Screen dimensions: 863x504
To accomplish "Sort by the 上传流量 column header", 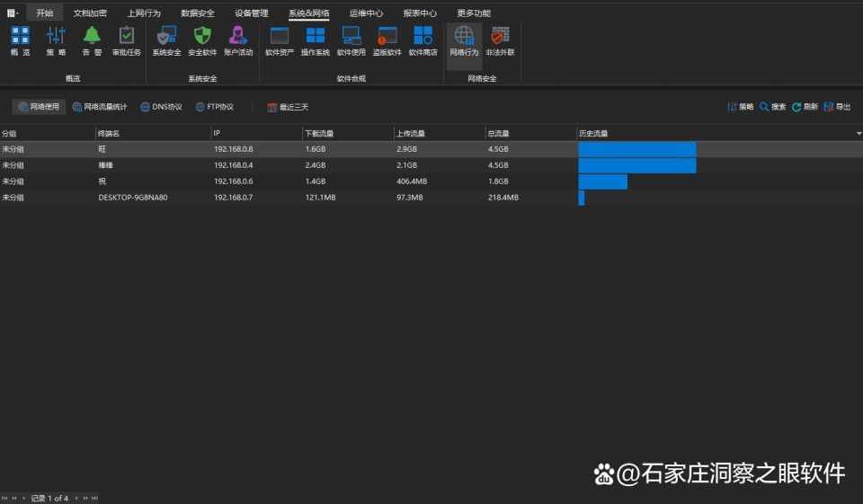I will [x=440, y=133].
